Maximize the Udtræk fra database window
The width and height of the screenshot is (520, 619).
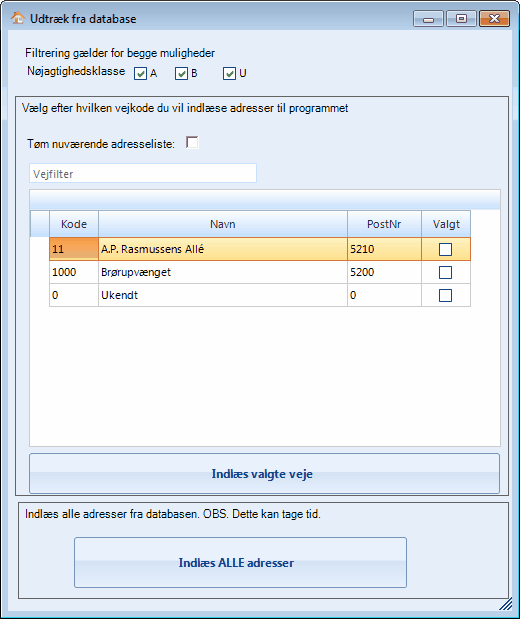click(x=461, y=19)
